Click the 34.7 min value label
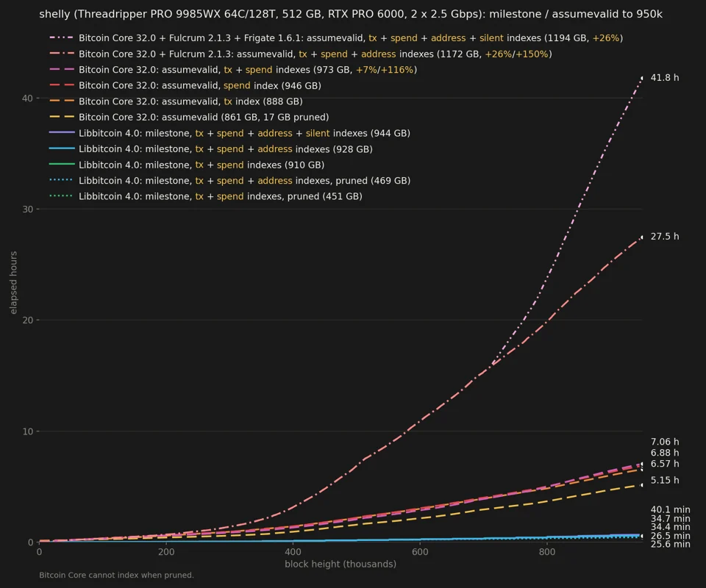706x588 pixels. coord(671,519)
